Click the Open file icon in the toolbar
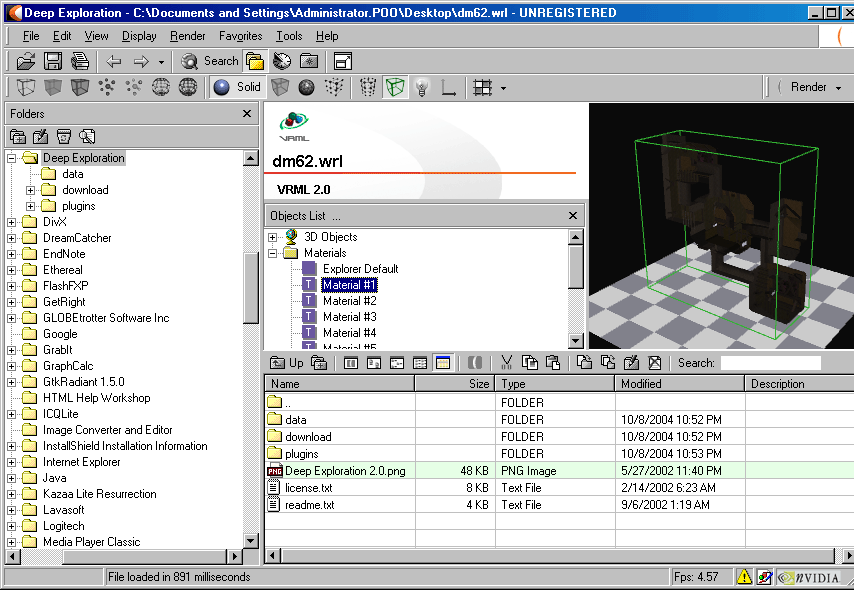The image size is (854, 590). coord(26,61)
